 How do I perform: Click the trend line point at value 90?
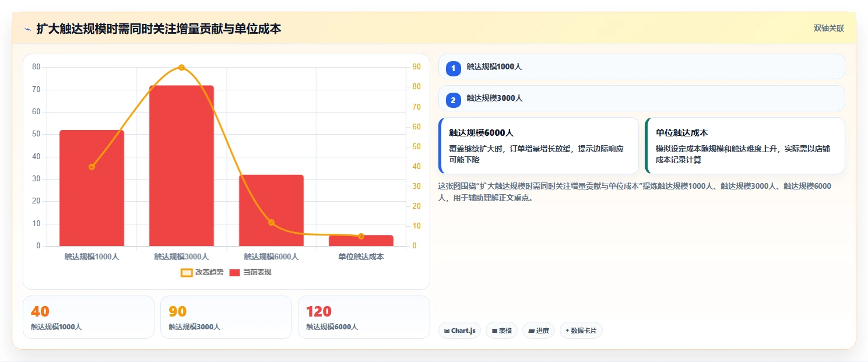click(x=181, y=68)
